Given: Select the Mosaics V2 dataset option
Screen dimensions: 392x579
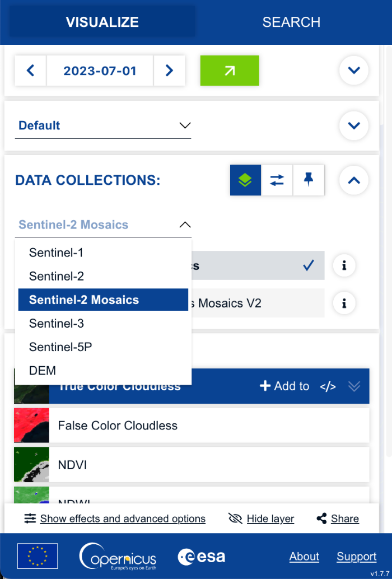Looking at the screenshot, I should click(258, 303).
